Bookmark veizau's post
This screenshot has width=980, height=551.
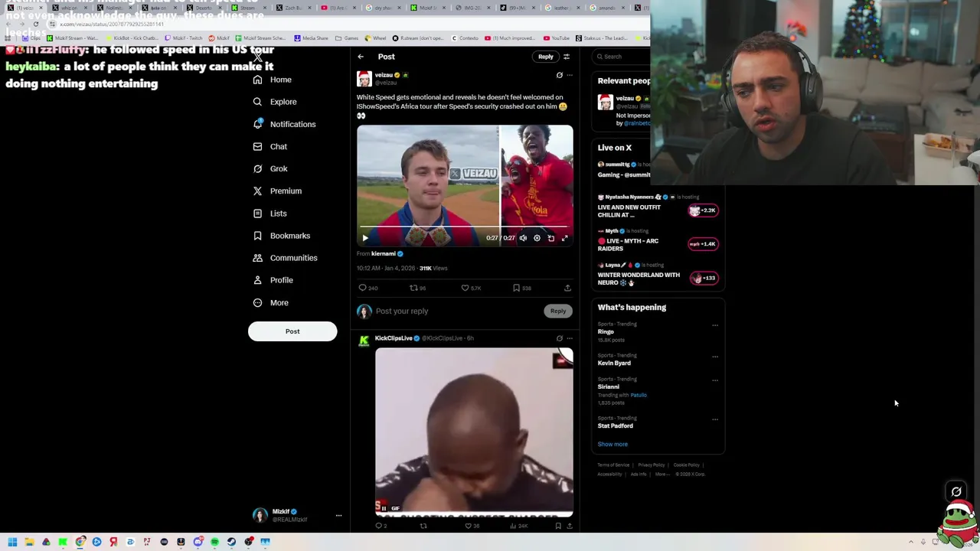point(517,288)
